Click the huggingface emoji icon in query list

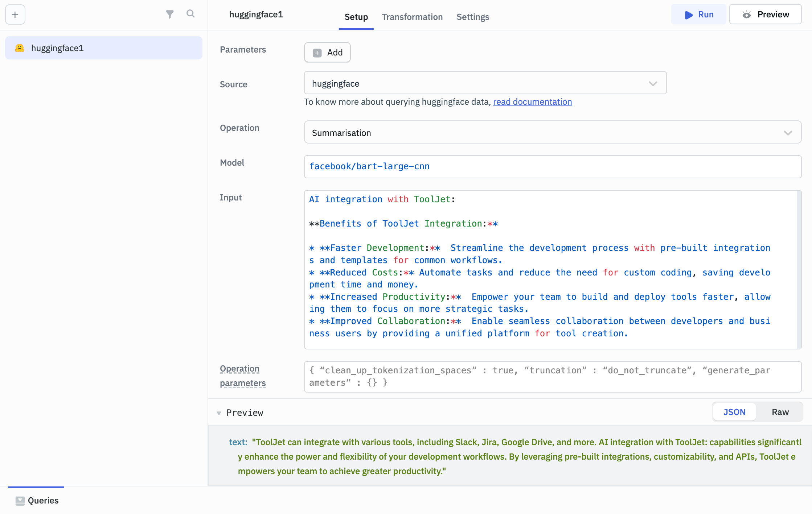pyautogui.click(x=20, y=48)
